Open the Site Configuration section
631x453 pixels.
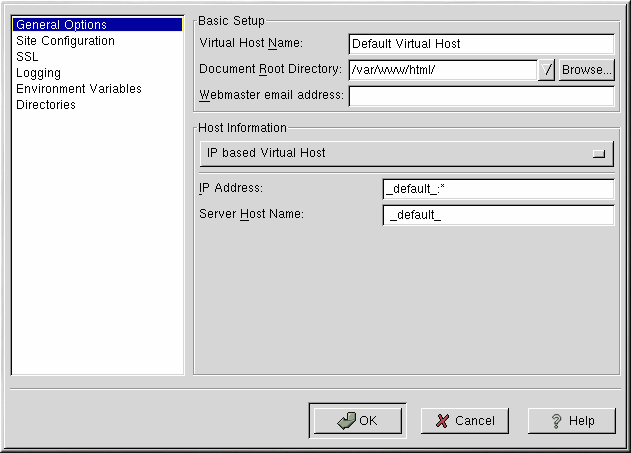coord(65,41)
